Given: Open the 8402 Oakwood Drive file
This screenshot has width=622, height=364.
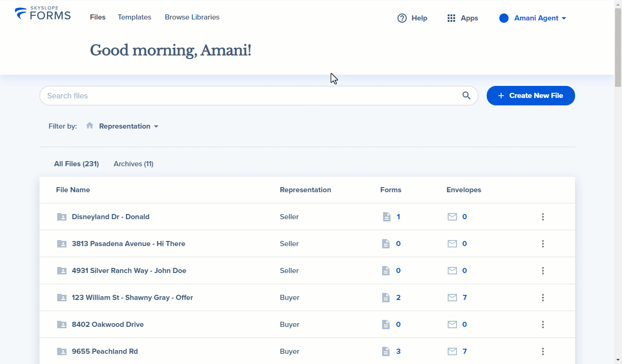Looking at the screenshot, I should click(108, 325).
